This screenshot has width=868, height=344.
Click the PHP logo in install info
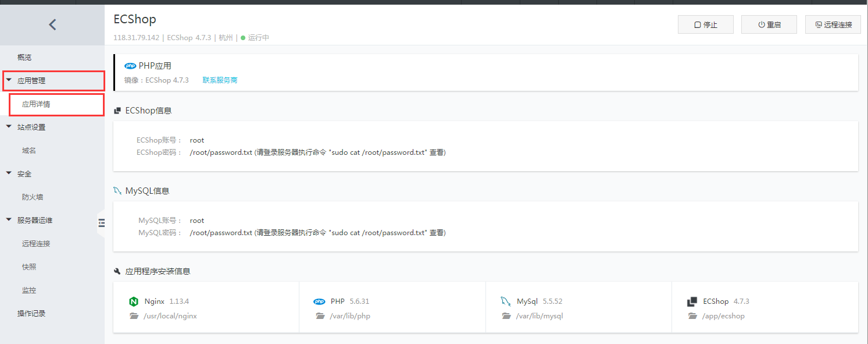(x=319, y=302)
